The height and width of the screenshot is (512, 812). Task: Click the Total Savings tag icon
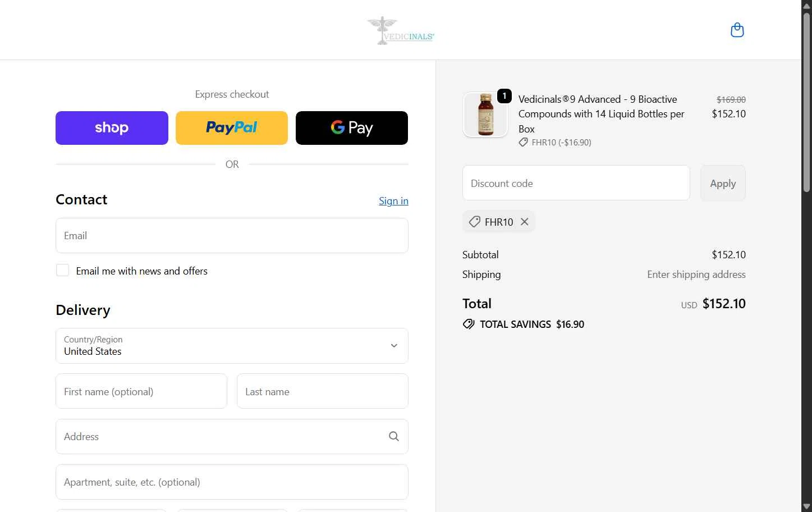tap(469, 324)
